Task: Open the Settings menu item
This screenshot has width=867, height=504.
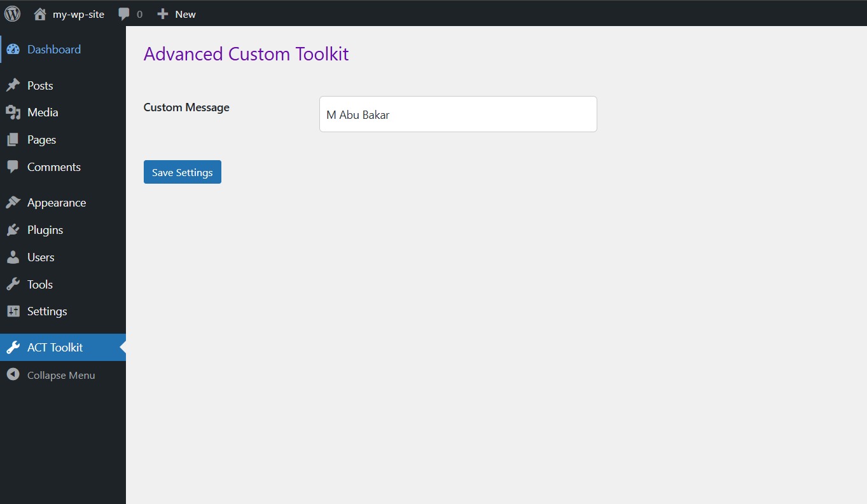Action: click(x=47, y=311)
